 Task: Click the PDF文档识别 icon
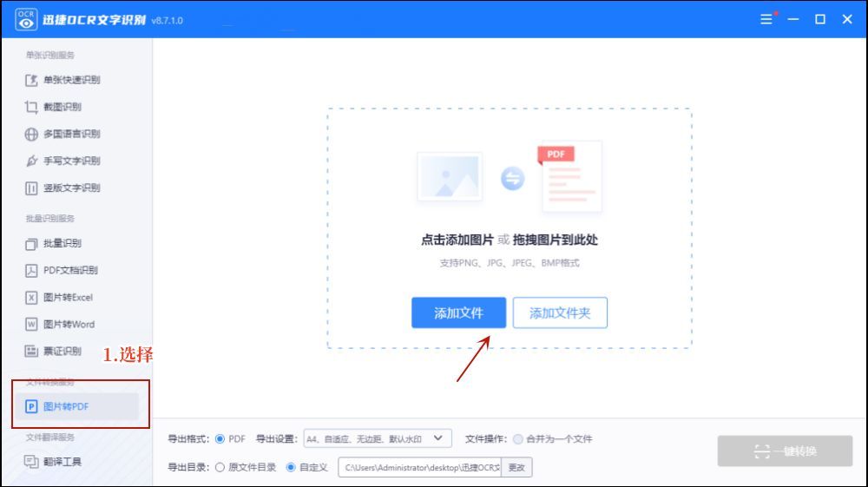[31, 271]
